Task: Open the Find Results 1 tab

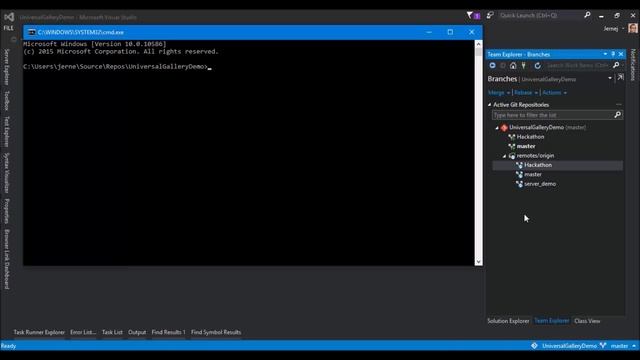Action: (x=169, y=332)
